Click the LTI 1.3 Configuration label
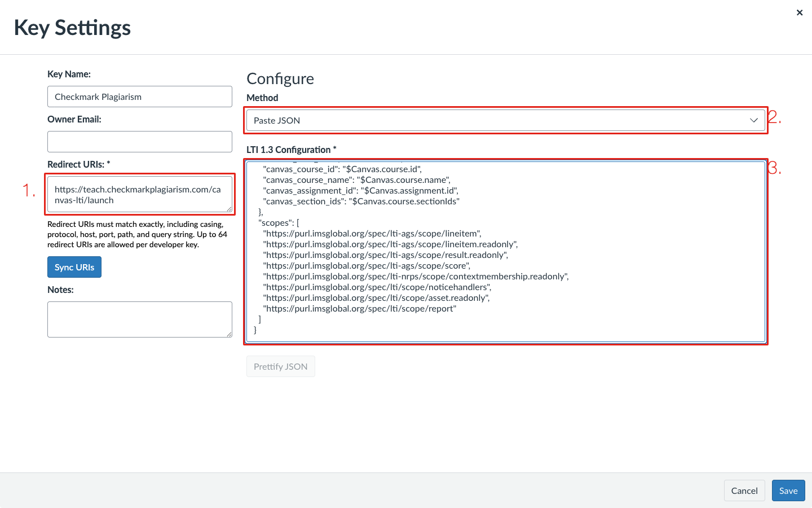This screenshot has height=508, width=812. [292, 150]
